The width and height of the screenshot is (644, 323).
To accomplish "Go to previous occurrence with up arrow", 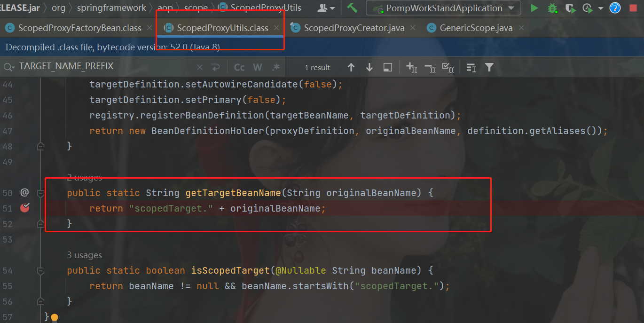I will (x=351, y=67).
